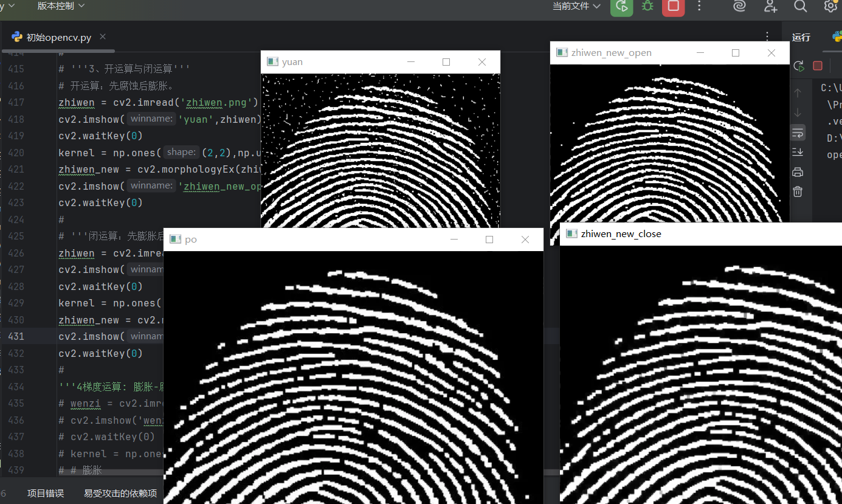Click zhiwen_new = cv2.morphologyEx on line 421

click(159, 169)
